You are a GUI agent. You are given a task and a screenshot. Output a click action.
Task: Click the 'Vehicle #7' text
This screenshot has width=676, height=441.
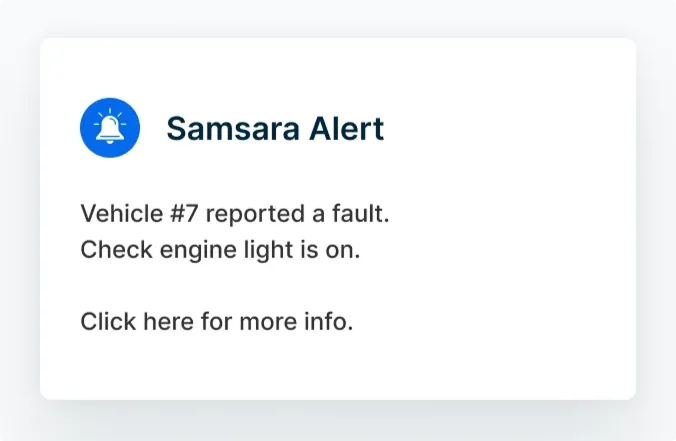coord(140,213)
